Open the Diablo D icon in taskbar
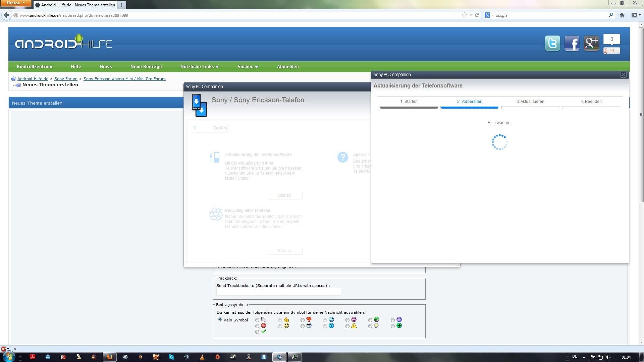This screenshot has height=362, width=644. (x=141, y=357)
